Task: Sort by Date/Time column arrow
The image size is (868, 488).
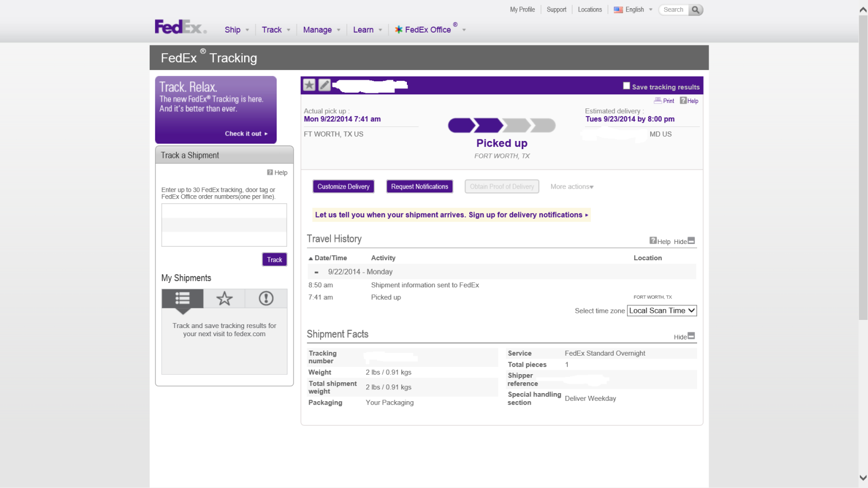Action: 311,259
